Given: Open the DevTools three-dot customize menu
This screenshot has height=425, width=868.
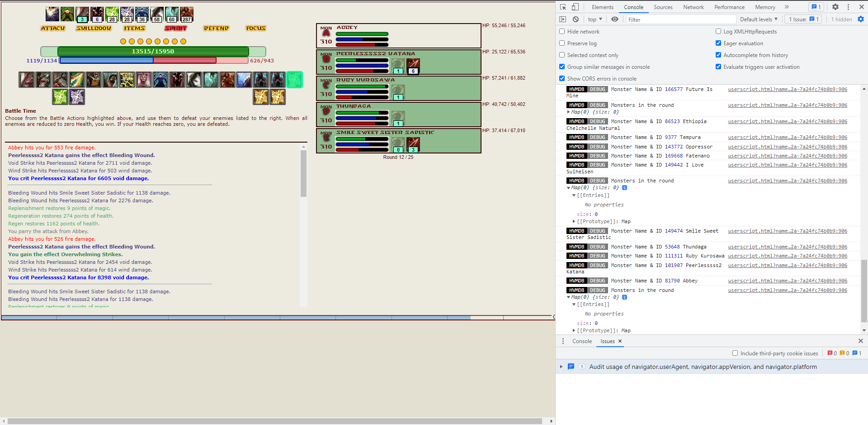Looking at the screenshot, I should click(x=848, y=7).
